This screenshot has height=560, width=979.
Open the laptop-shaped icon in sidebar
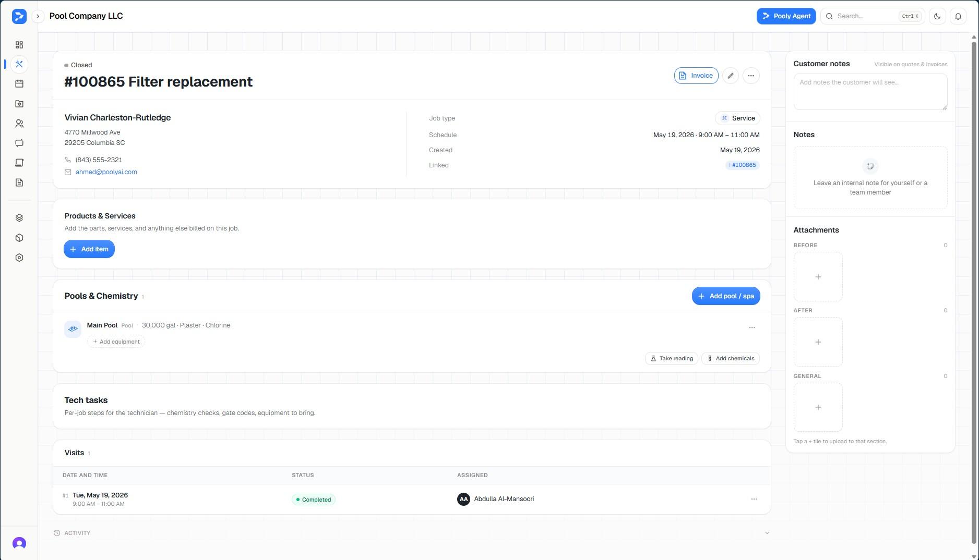19,163
